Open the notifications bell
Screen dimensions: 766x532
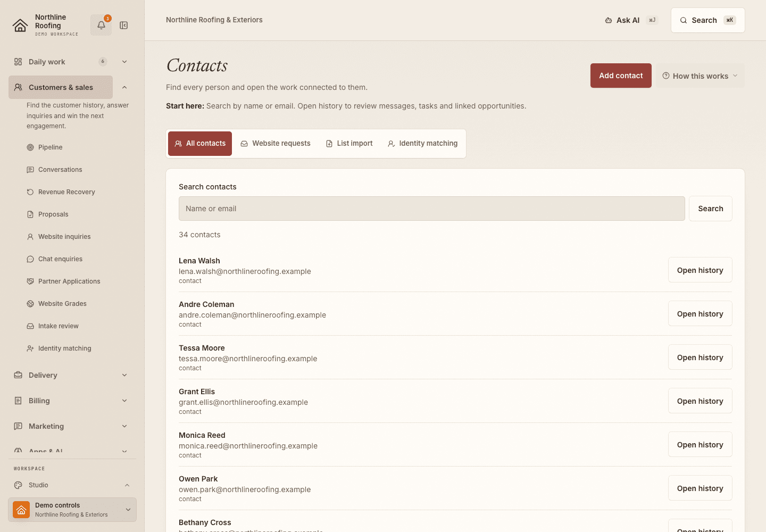pos(101,25)
